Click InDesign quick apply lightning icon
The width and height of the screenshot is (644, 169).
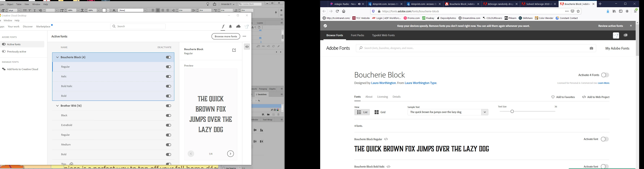tap(276, 12)
